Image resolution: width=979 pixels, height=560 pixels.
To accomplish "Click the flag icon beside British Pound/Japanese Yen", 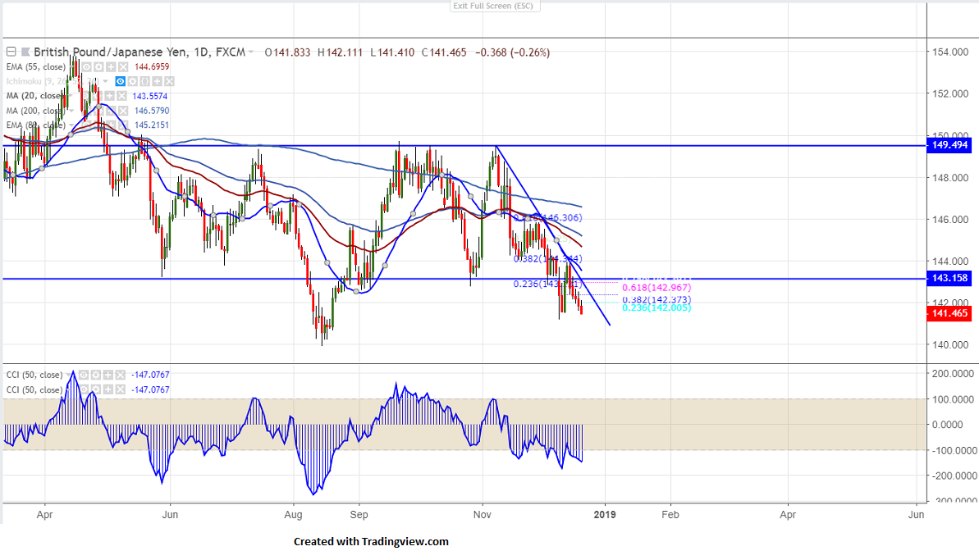I will pyautogui.click(x=25, y=52).
